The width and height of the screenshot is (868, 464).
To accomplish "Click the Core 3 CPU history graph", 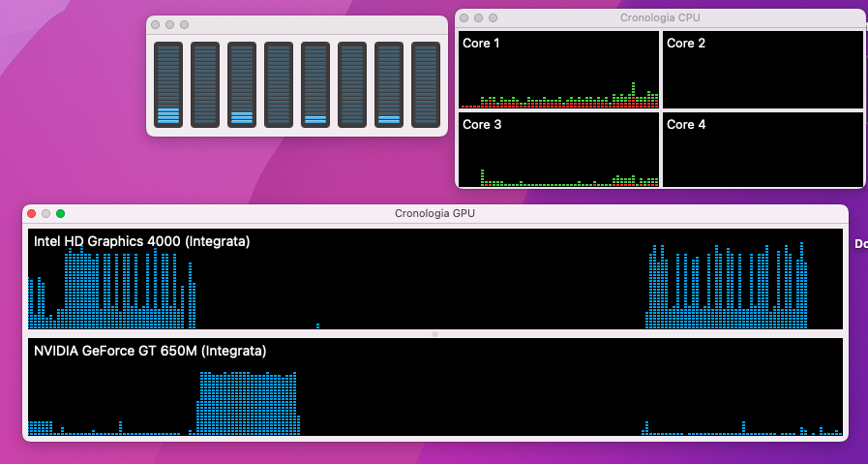I will pos(559,150).
